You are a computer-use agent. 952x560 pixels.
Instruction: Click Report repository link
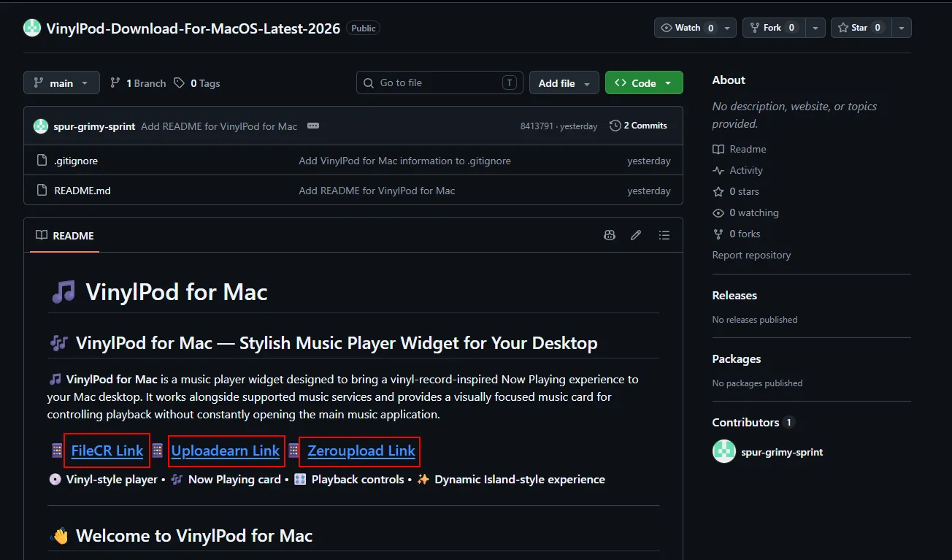coord(751,255)
